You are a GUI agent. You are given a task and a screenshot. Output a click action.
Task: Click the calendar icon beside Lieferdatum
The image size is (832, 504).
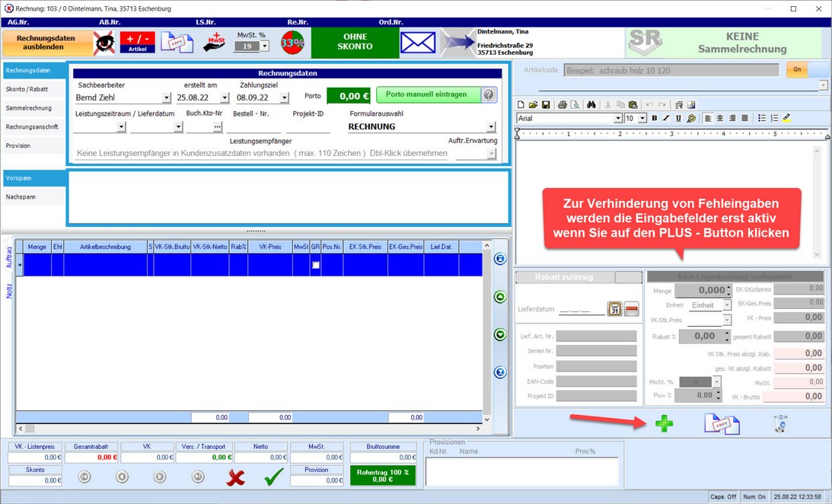click(614, 309)
